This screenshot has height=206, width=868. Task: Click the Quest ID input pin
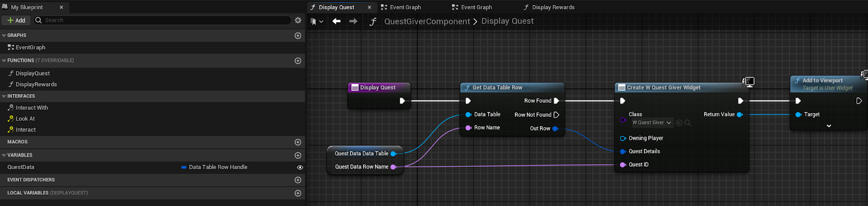tap(623, 165)
